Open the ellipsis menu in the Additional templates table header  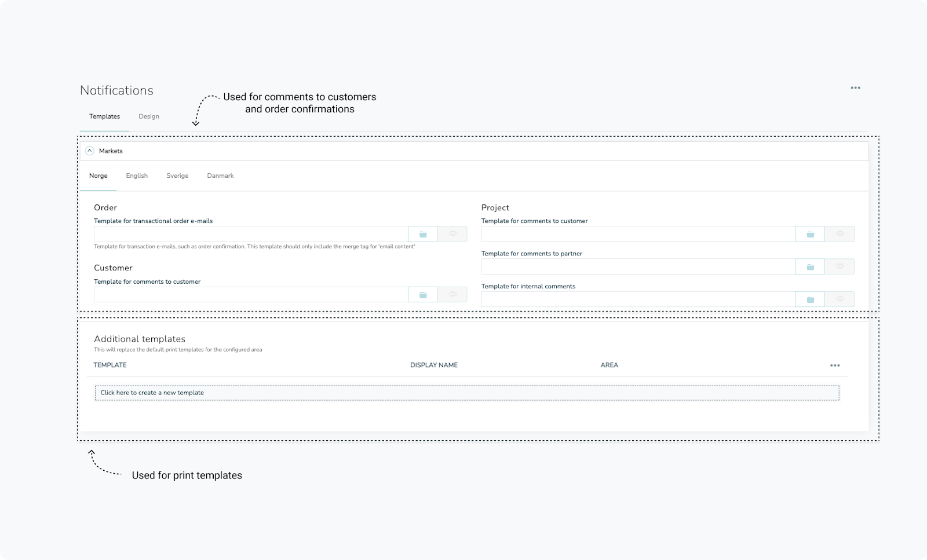pos(835,365)
